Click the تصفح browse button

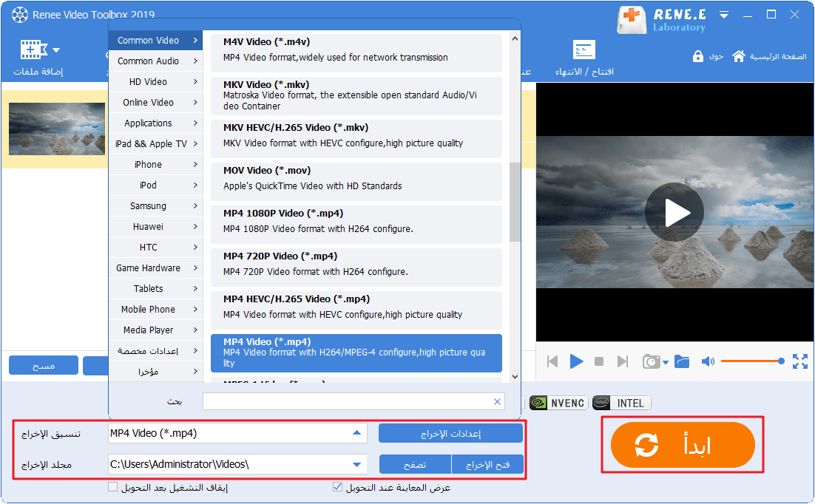point(415,465)
